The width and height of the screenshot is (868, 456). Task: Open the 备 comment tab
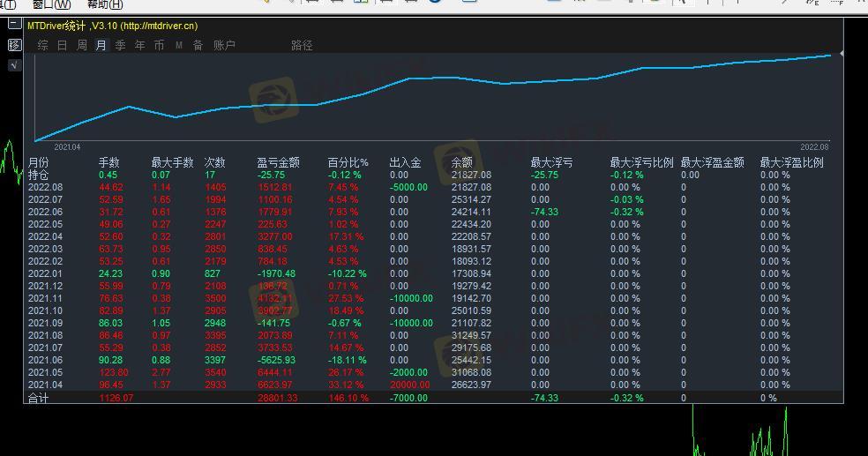(x=198, y=45)
